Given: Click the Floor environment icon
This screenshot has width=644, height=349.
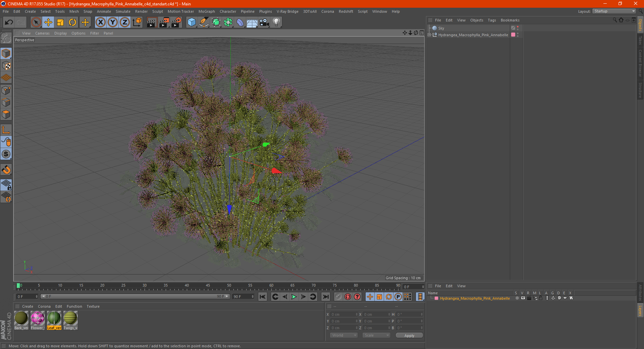Looking at the screenshot, I should click(252, 22).
